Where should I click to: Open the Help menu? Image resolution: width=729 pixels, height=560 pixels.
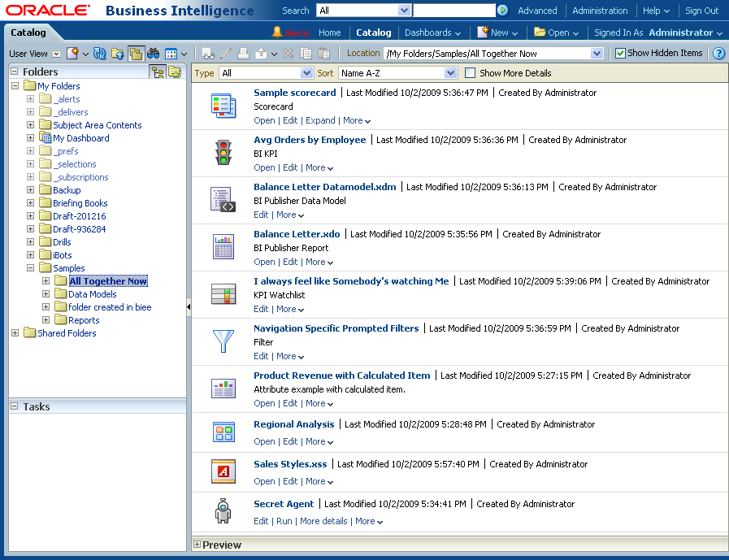point(656,11)
